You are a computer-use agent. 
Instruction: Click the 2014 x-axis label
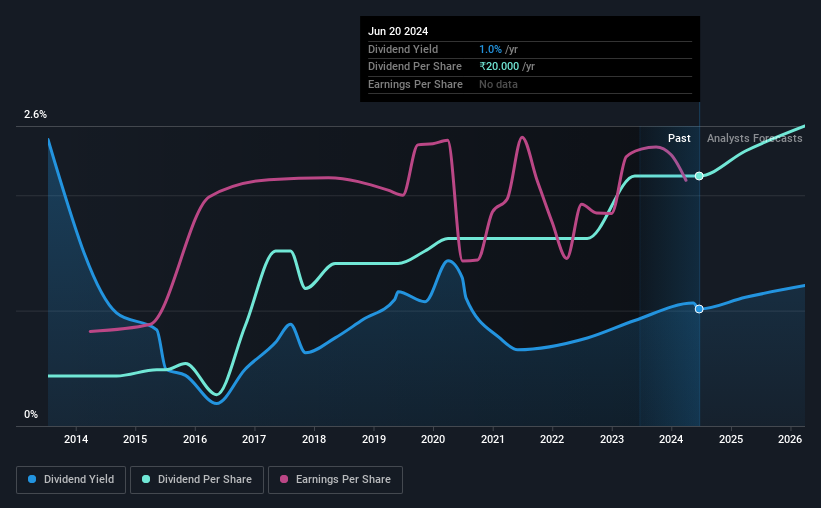click(x=76, y=439)
